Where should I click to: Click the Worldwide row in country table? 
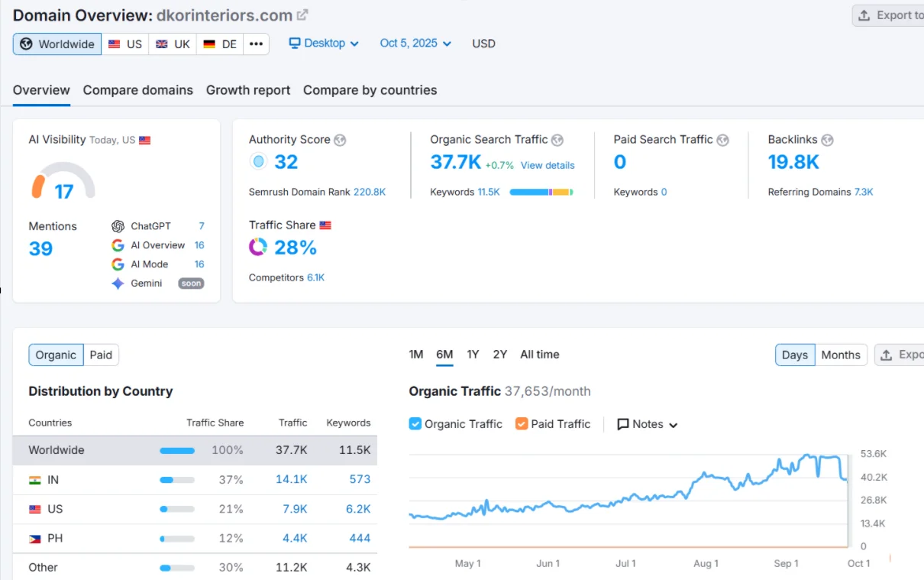click(195, 450)
